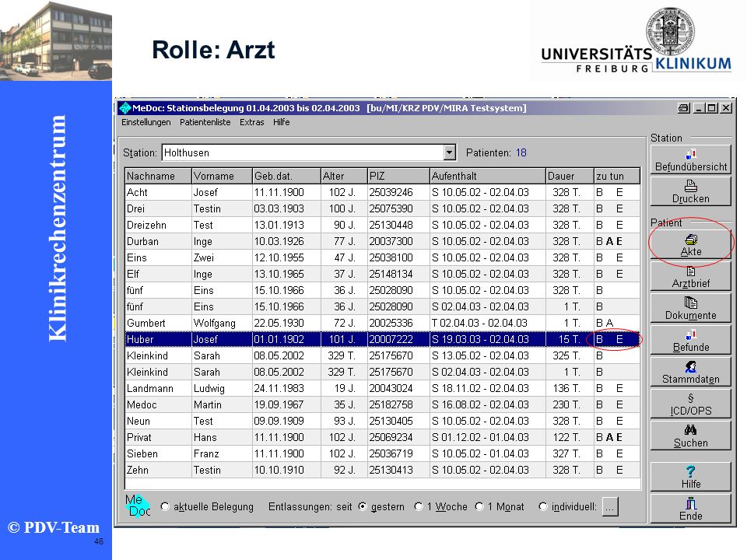Sort by the Aufenthalt column header
The height and width of the screenshot is (560, 747).
click(x=487, y=177)
